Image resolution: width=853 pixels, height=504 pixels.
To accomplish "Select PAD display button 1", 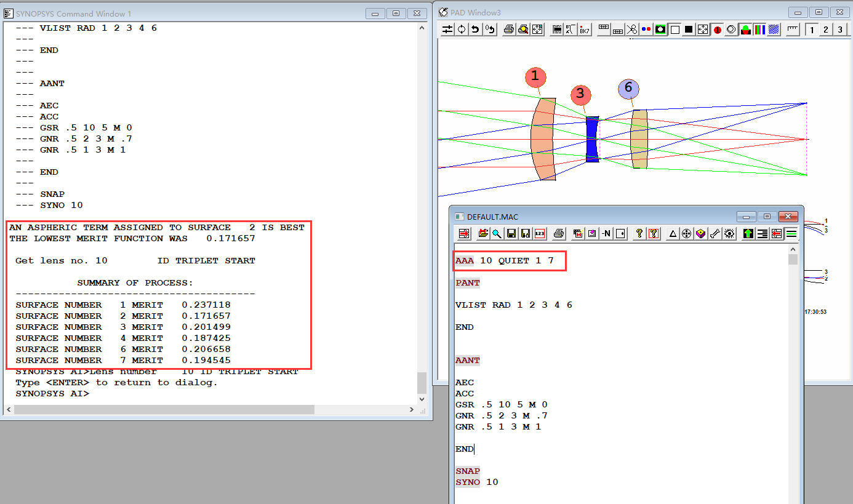I will (811, 30).
